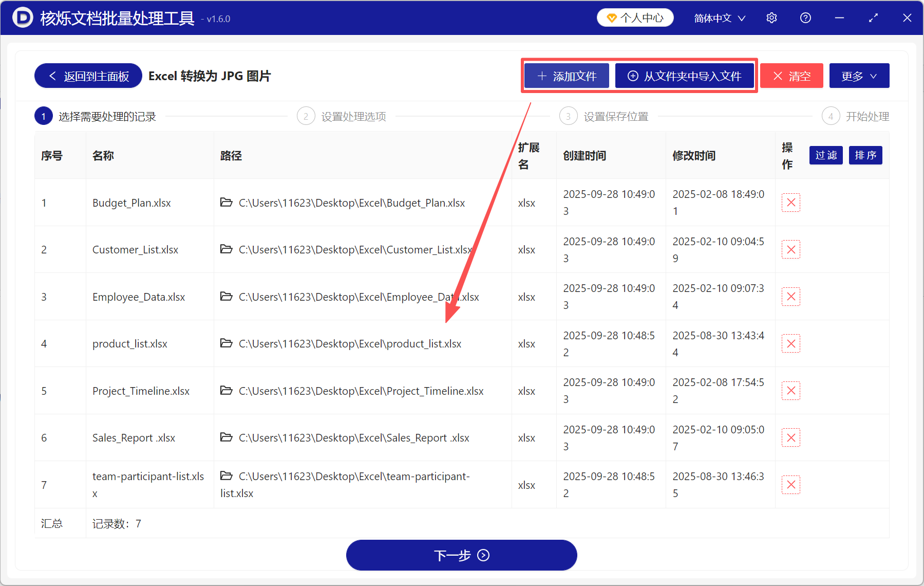
Task: Remove product_list.xlsx using its delete icon
Action: (x=790, y=343)
